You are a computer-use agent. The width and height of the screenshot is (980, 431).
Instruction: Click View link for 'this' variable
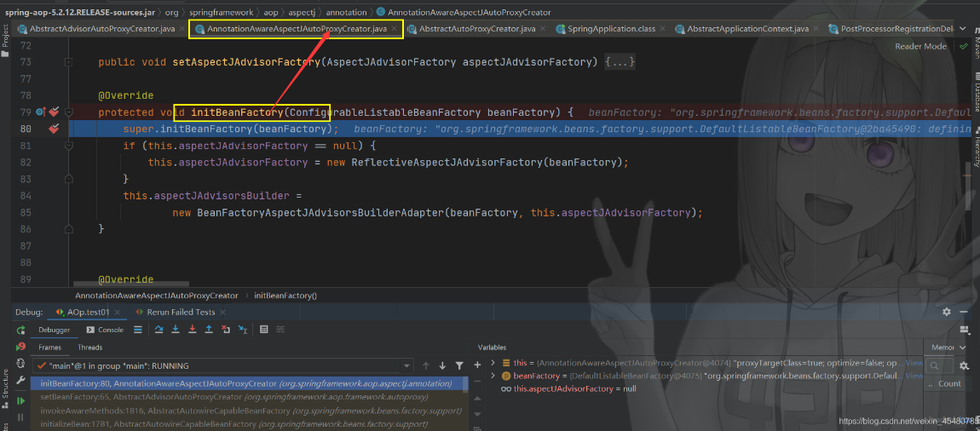[x=914, y=362]
